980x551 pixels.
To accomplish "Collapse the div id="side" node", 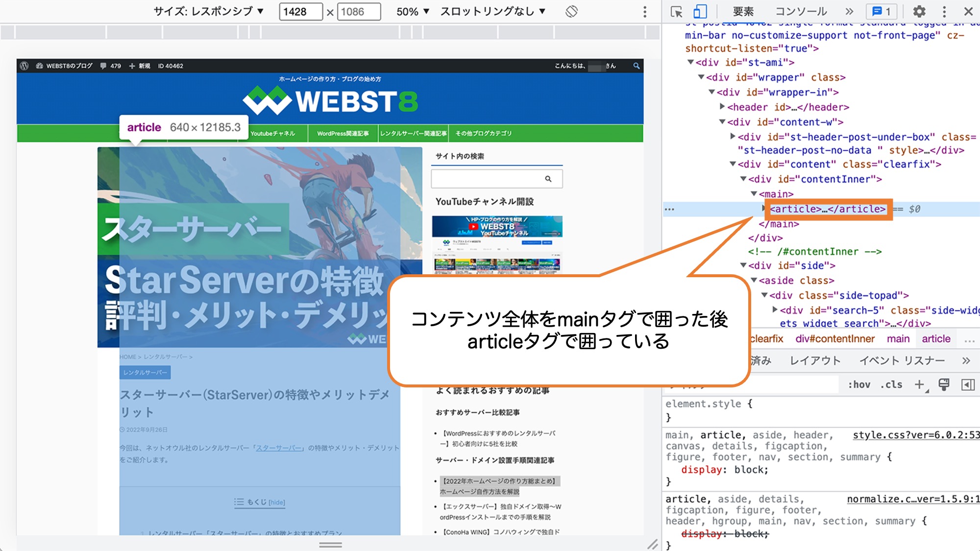I will 743,265.
